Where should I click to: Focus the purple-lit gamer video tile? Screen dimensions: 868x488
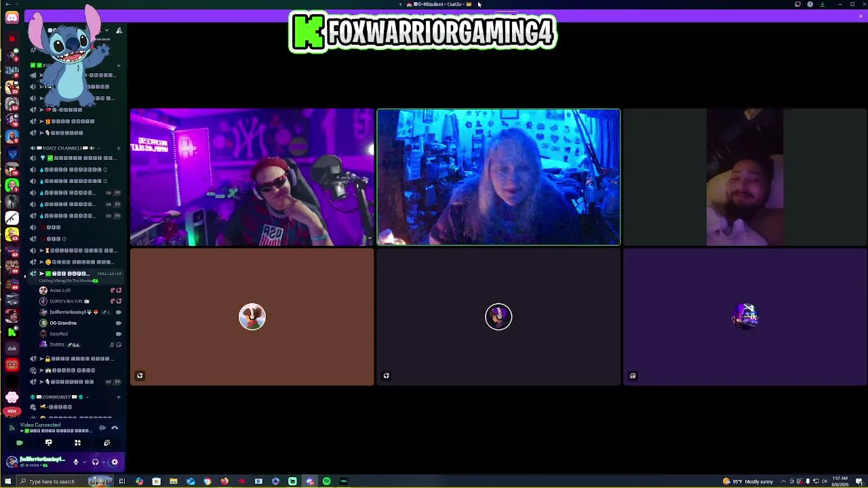pos(252,177)
